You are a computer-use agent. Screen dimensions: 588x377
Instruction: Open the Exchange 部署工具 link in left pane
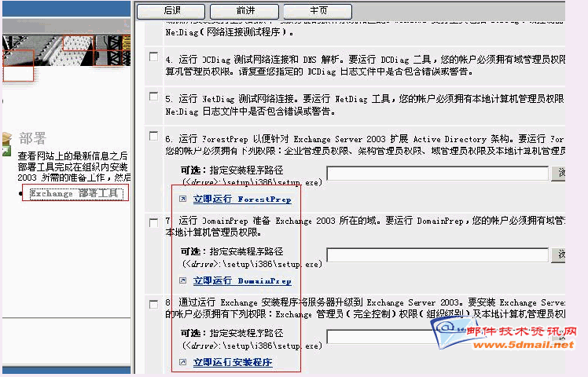(76, 193)
